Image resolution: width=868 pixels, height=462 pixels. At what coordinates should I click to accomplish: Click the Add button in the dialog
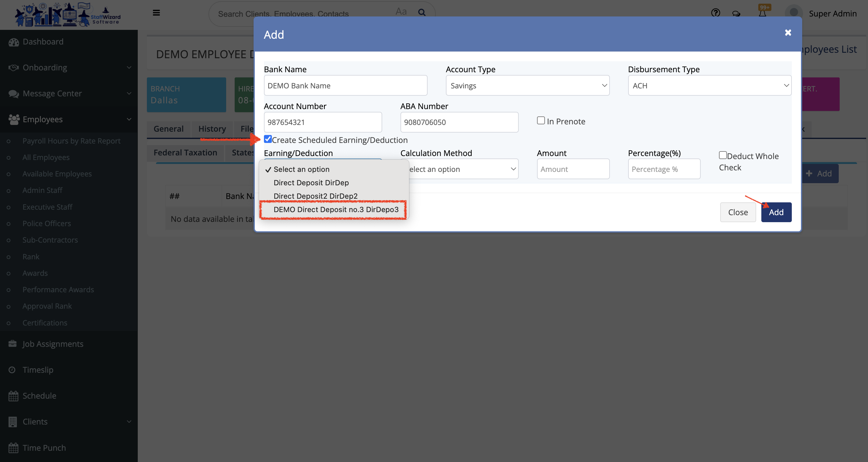776,212
